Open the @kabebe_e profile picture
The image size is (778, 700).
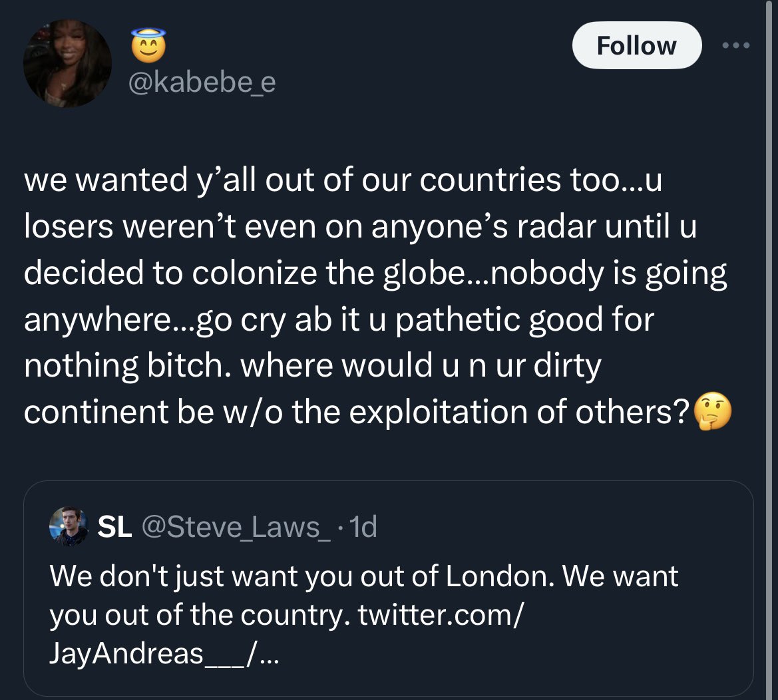pos(68,63)
